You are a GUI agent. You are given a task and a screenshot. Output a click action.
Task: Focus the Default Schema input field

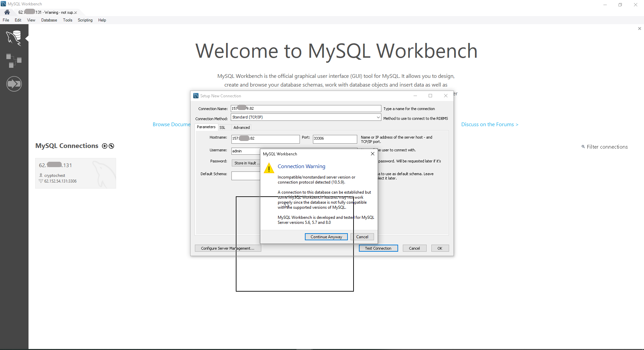point(246,176)
